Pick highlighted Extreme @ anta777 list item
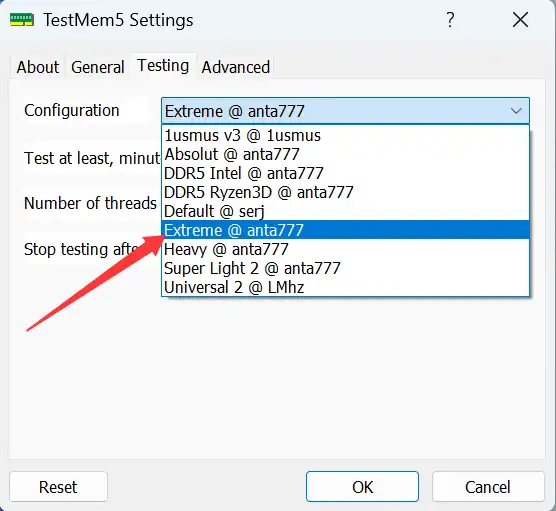 345,230
